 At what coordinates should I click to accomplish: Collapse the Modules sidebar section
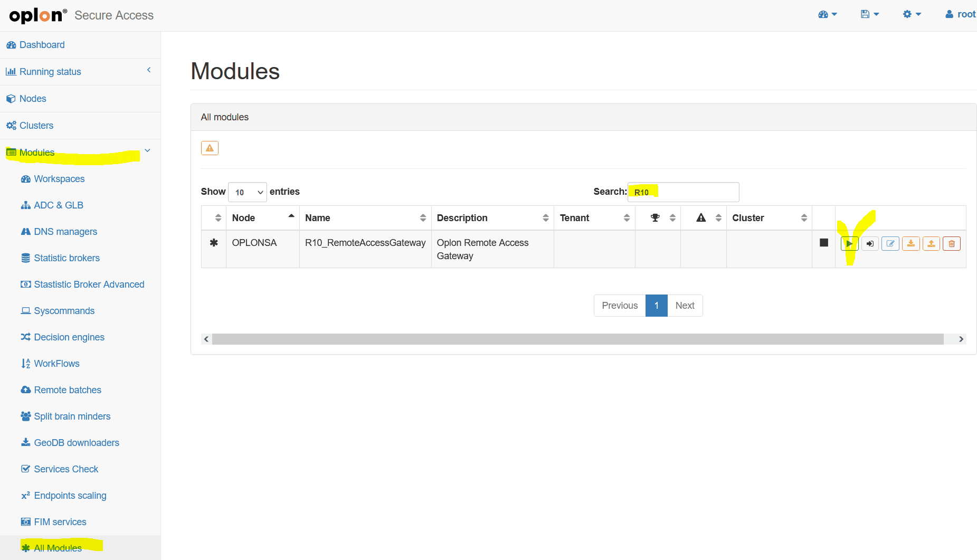[x=80, y=153]
